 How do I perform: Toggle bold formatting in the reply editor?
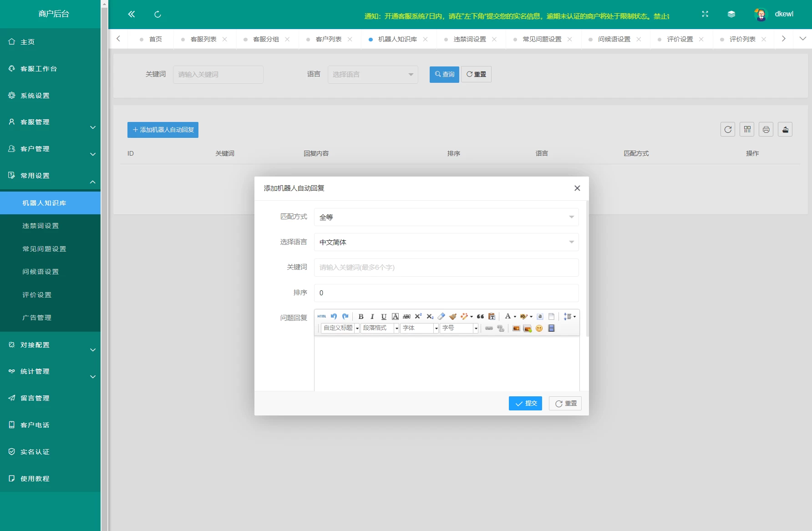pos(361,317)
